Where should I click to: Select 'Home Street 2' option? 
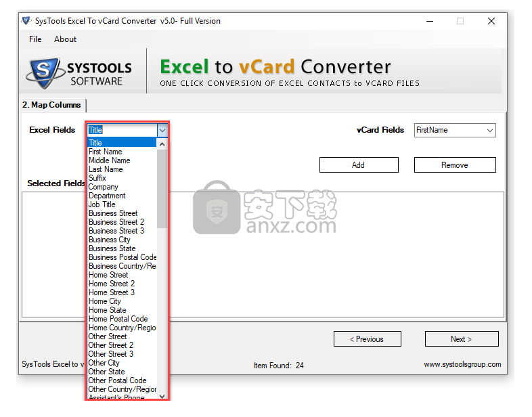tap(122, 284)
